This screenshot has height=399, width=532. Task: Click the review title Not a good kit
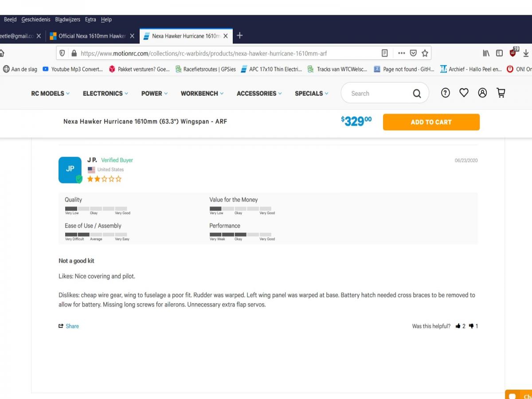[x=76, y=261]
